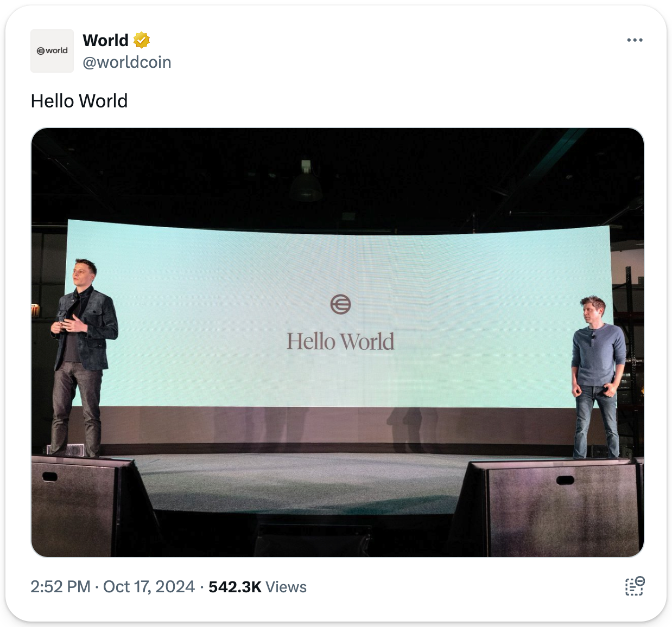This screenshot has height=627, width=672.
Task: Click the "Views" label
Action: pos(286,587)
